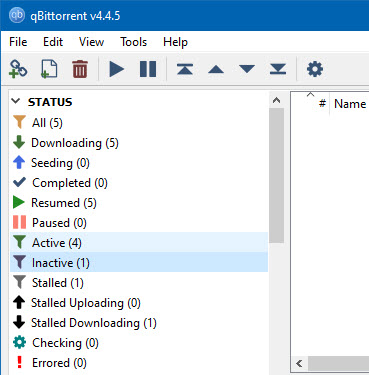The height and width of the screenshot is (375, 369).
Task: Open the File menu
Action: (18, 42)
